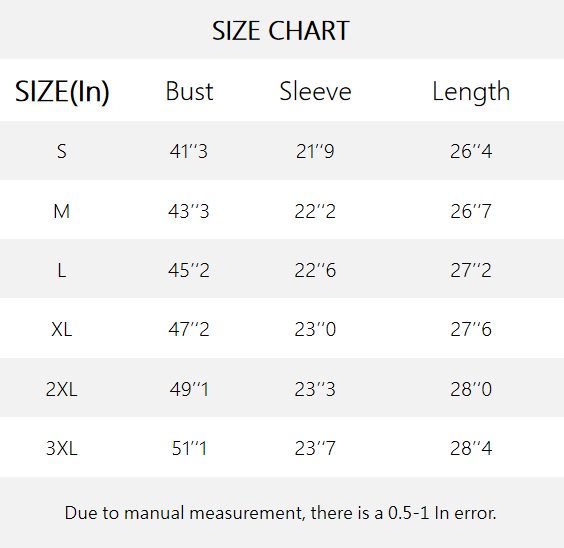Click length value 27''2 for size L
The height and width of the screenshot is (548, 564).
471,270
